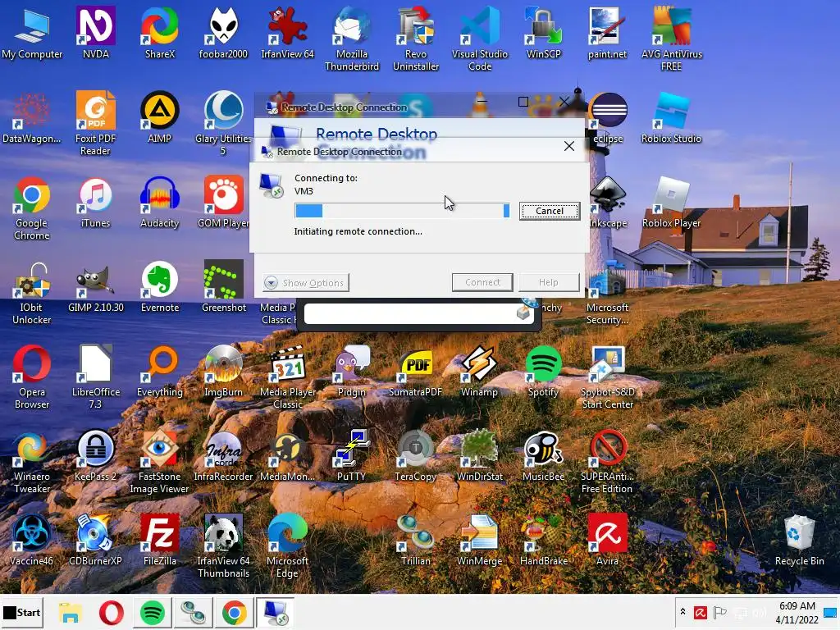
Task: Switch to Spotify on the taskbar
Action: click(152, 612)
